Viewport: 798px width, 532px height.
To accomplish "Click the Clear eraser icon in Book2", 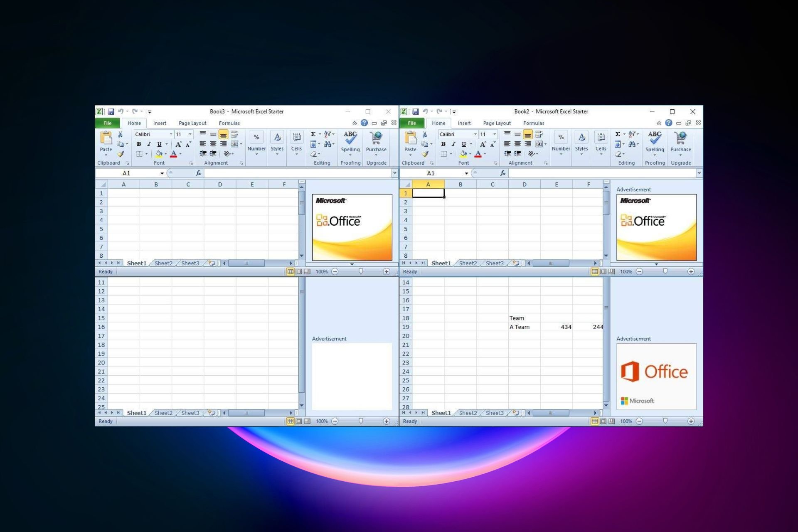I will 618,154.
